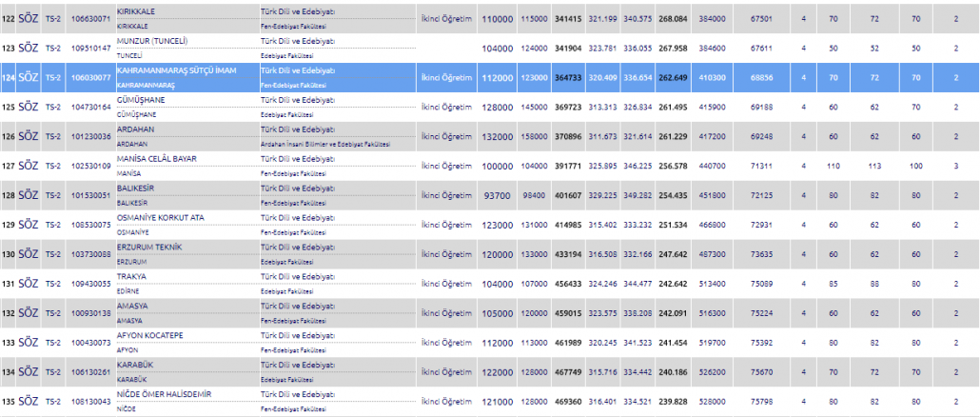The width and height of the screenshot is (980, 417).
Task: Click NİĞDE ÖMER HALİSDEMİR university name
Action: click(164, 394)
